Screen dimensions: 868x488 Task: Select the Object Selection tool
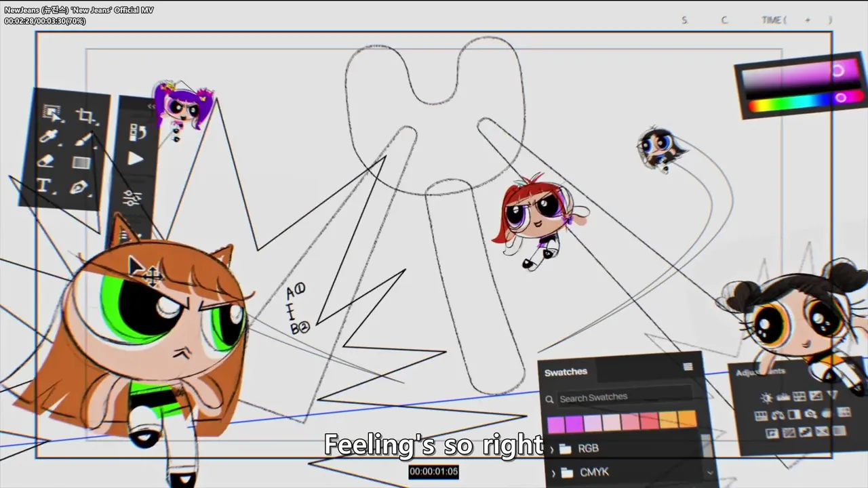52,113
